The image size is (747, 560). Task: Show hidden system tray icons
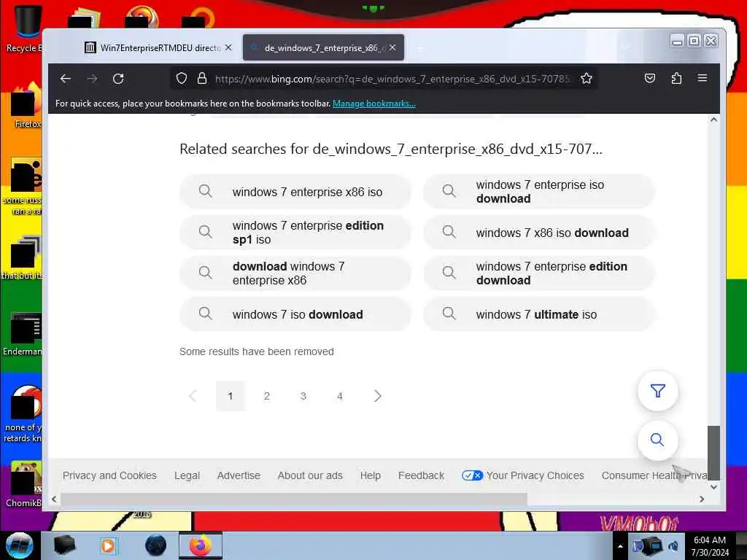coord(620,546)
